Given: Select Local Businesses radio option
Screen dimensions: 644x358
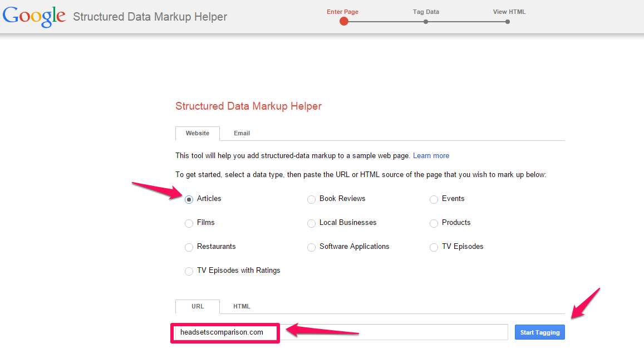Looking at the screenshot, I should tap(311, 223).
